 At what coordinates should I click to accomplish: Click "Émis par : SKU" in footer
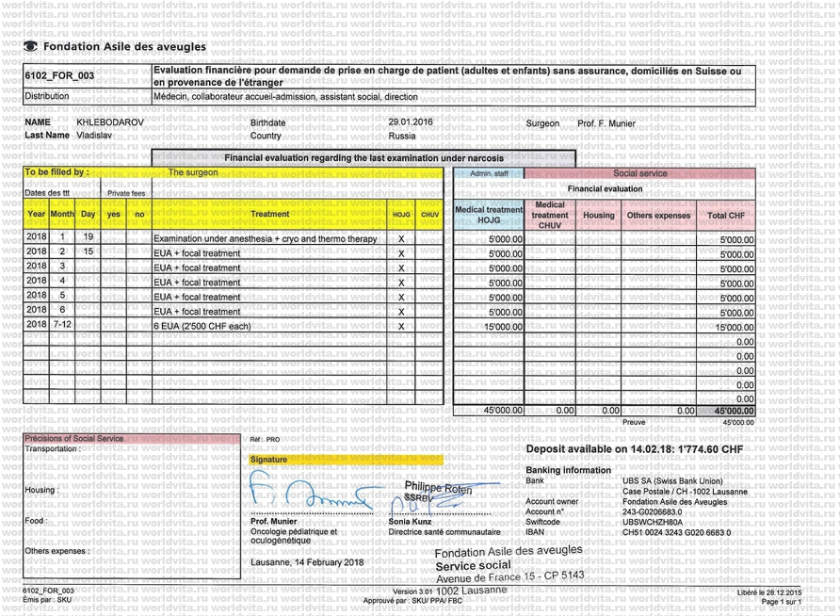[47, 600]
